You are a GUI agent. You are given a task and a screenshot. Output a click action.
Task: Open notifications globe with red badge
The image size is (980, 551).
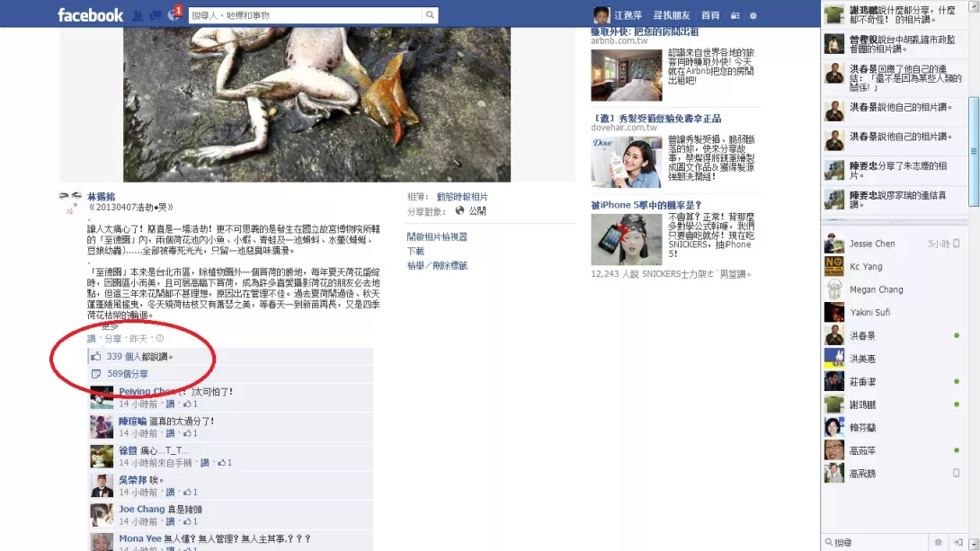(x=174, y=15)
